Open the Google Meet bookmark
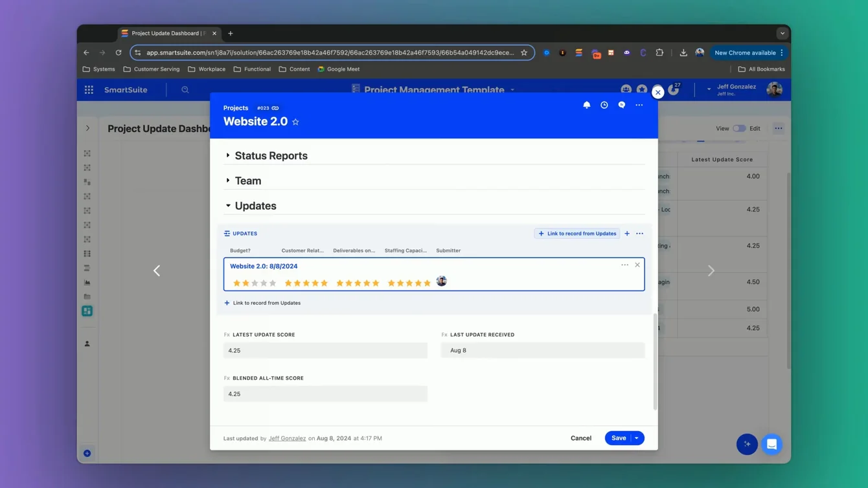 click(339, 69)
